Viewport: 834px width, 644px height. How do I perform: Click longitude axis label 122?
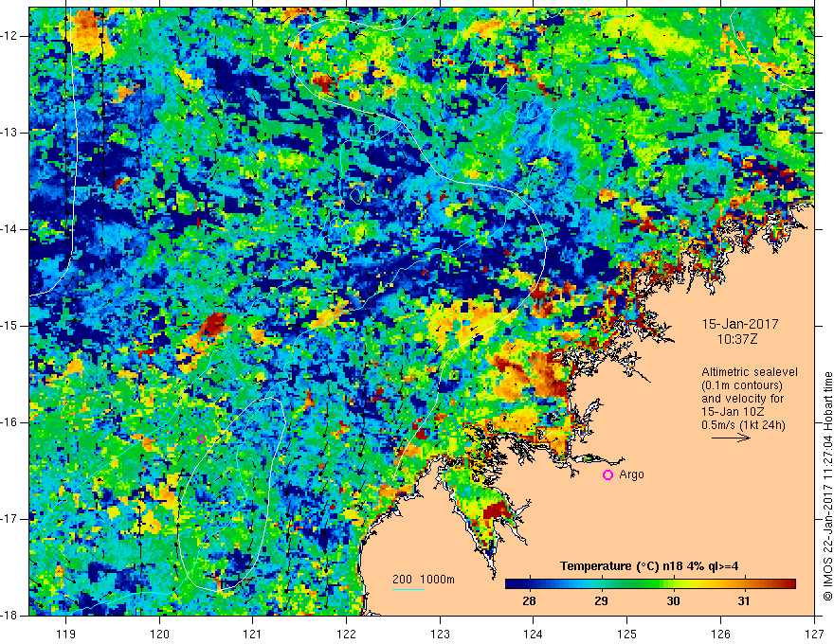346,634
